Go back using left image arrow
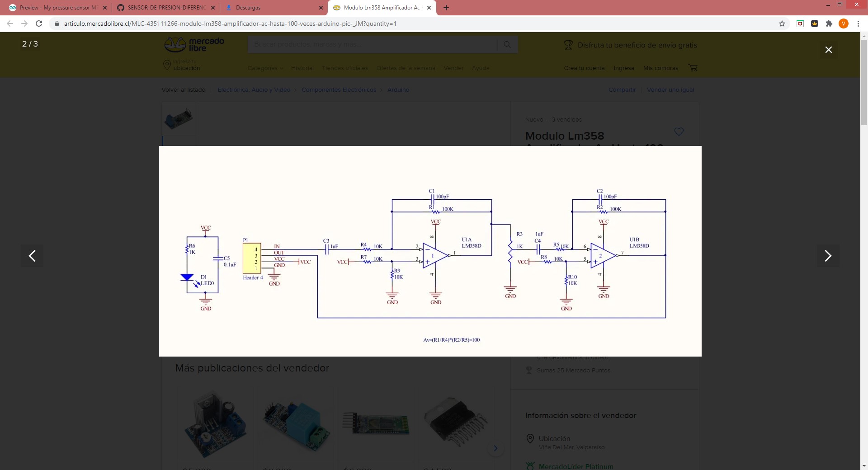 pos(32,255)
